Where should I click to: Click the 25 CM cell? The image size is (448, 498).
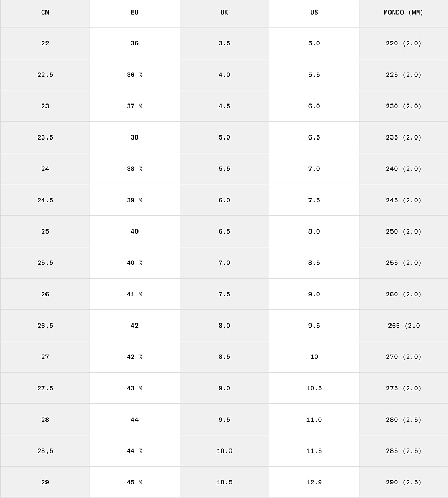pos(45,231)
